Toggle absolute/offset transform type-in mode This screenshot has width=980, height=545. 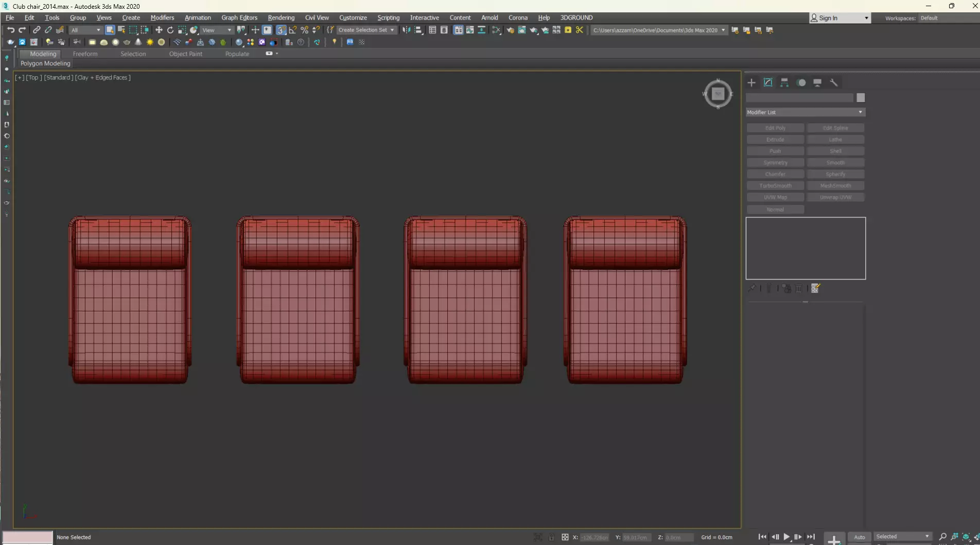pos(565,537)
